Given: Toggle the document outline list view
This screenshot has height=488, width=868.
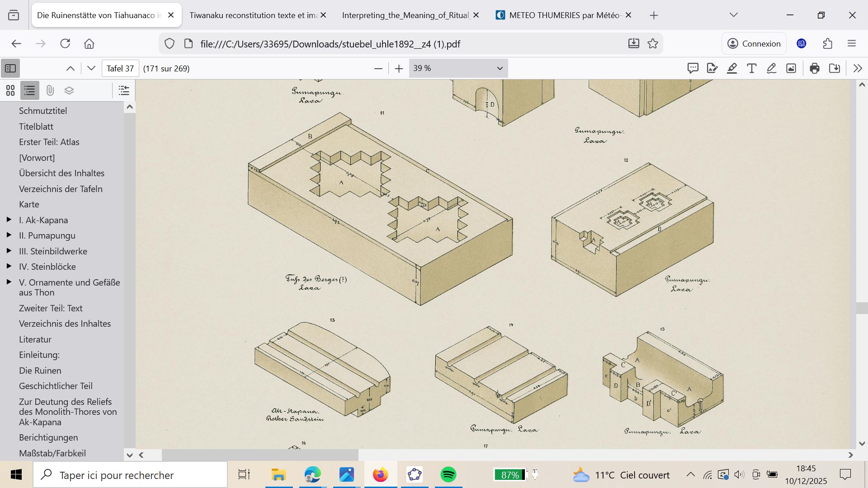Looking at the screenshot, I should pos(30,90).
